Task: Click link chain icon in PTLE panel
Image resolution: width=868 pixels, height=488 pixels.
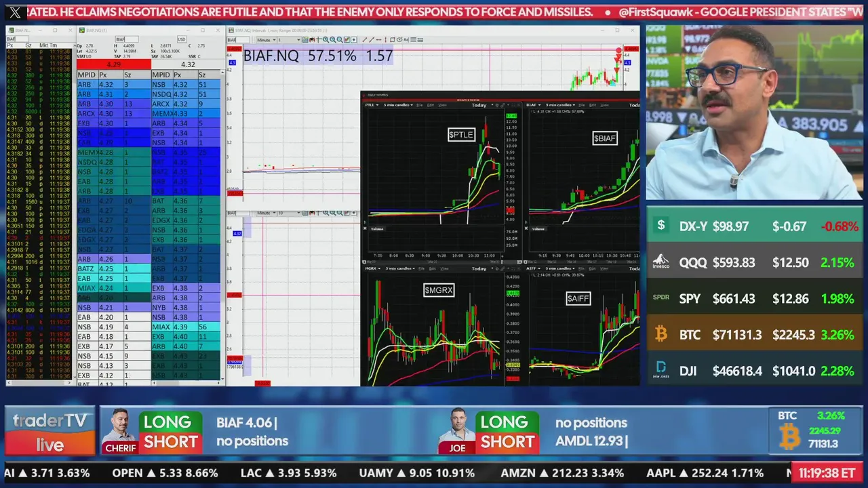Action: 502,105
